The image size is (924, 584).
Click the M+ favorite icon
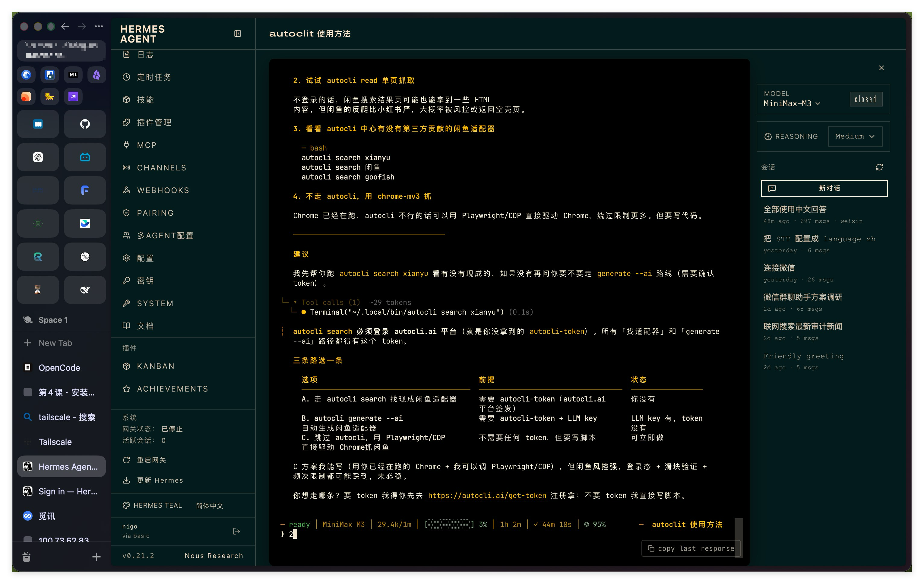tap(73, 75)
